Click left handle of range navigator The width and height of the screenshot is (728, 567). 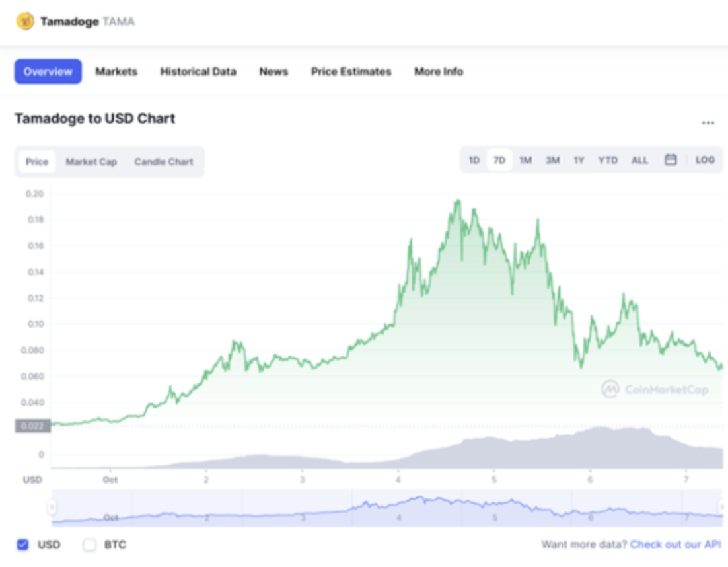(x=52, y=507)
